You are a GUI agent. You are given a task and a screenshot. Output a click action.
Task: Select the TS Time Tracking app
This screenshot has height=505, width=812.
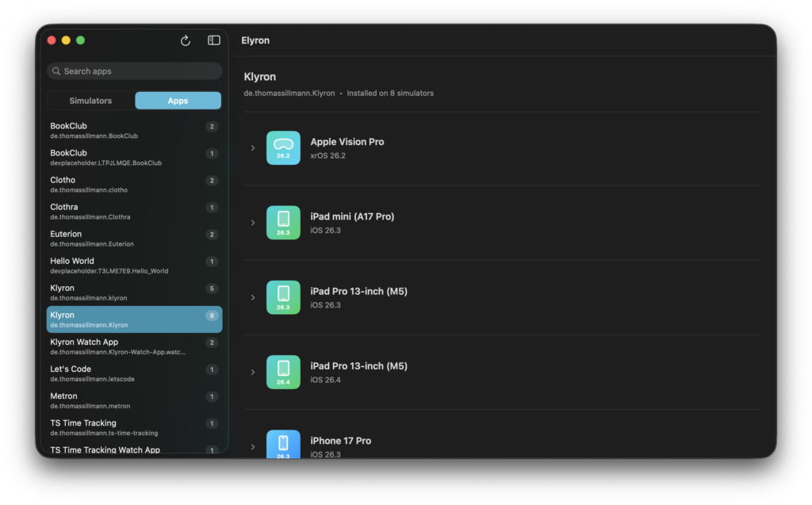click(135, 427)
